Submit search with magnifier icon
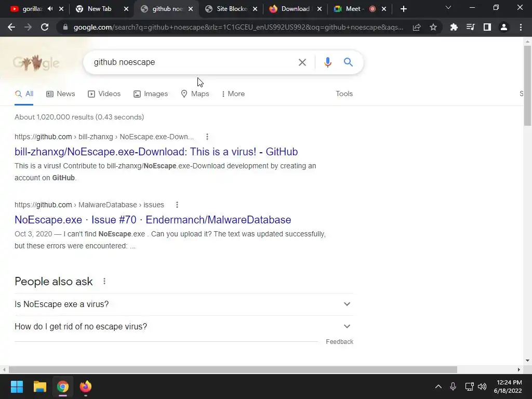The width and height of the screenshot is (532, 399). (348, 62)
